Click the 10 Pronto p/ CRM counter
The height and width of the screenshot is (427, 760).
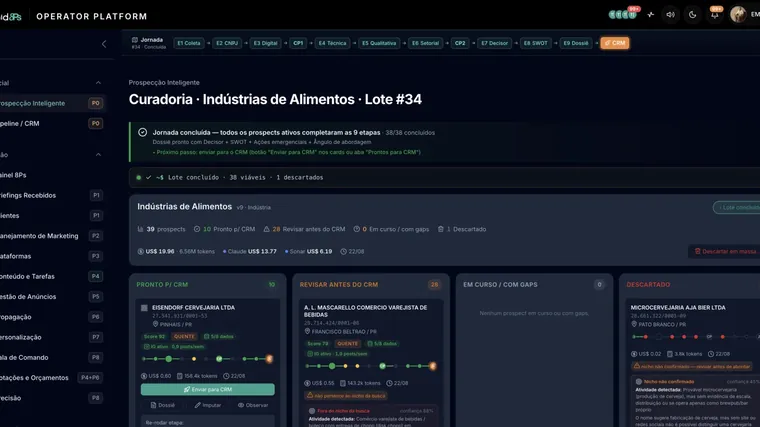(224, 229)
